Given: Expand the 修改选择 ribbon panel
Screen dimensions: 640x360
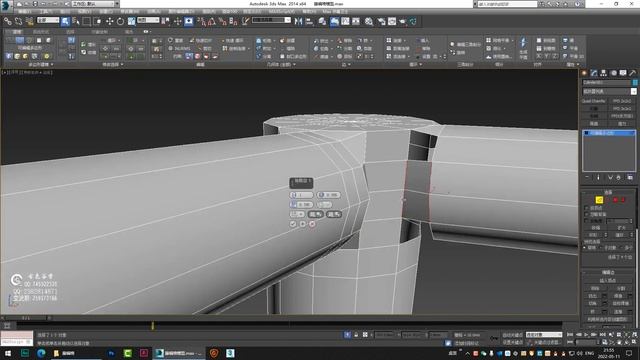Looking at the screenshot, I should click(112, 64).
